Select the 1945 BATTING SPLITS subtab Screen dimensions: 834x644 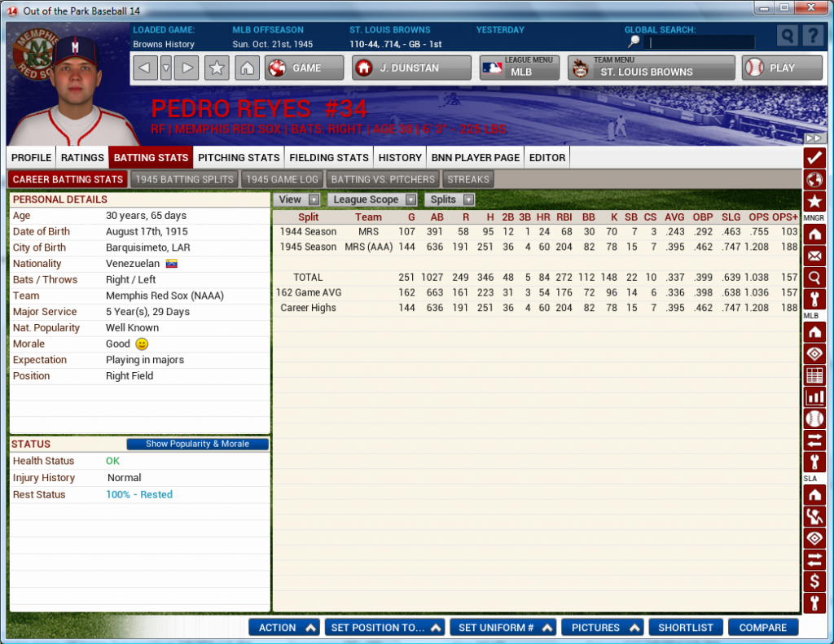coord(185,180)
